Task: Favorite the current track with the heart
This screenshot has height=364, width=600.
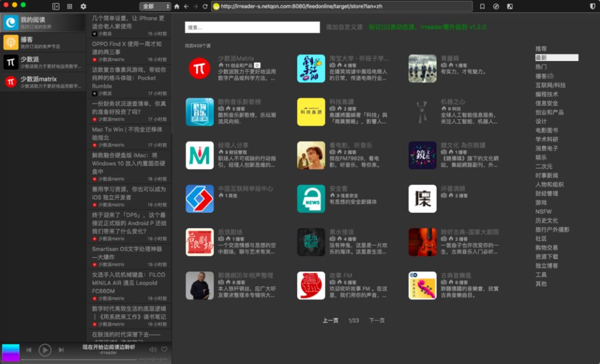Action: point(164,350)
